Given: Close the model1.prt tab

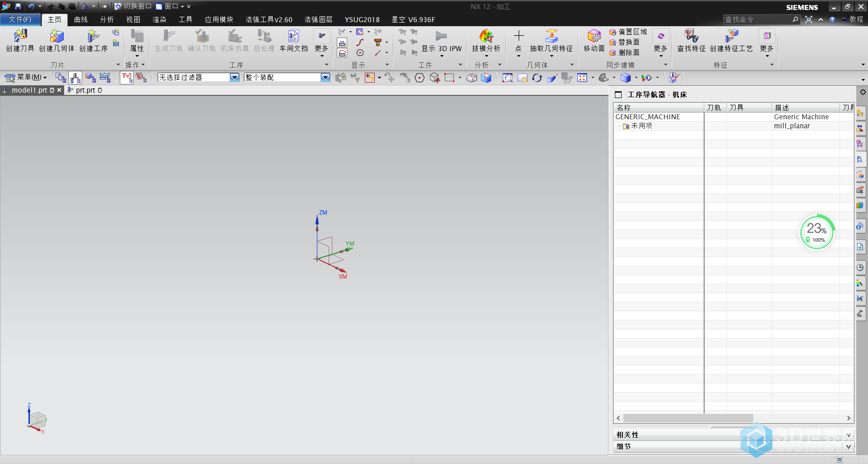Looking at the screenshot, I should click(x=59, y=90).
